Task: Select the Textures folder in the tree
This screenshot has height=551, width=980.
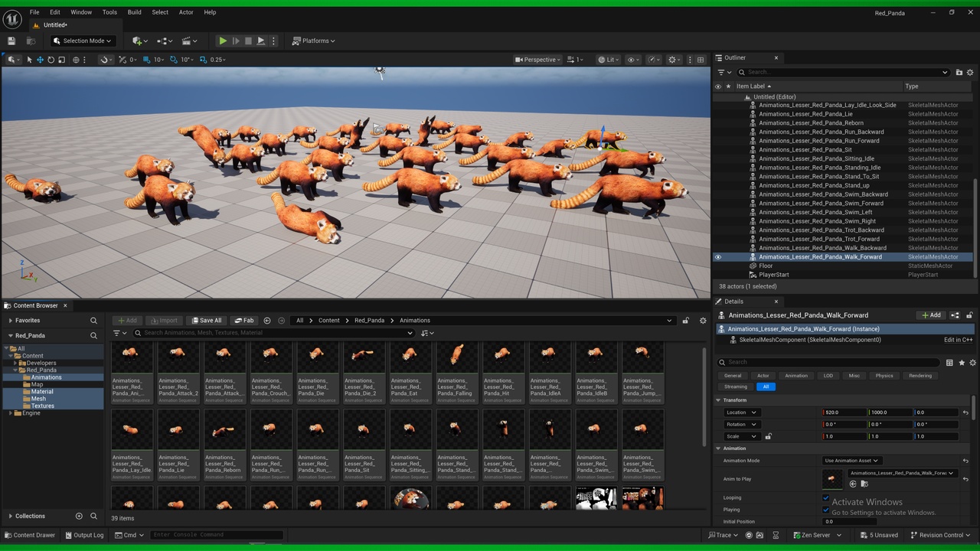Action: click(43, 406)
